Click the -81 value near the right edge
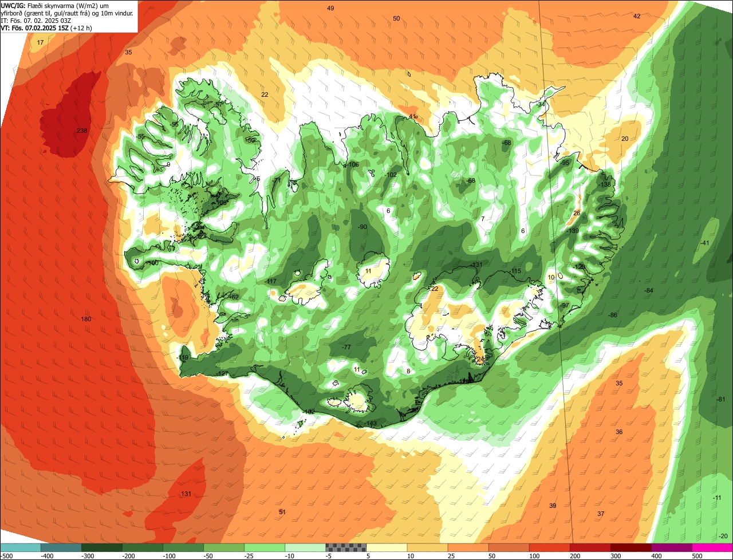Screen dimensions: 733x560 720,399
